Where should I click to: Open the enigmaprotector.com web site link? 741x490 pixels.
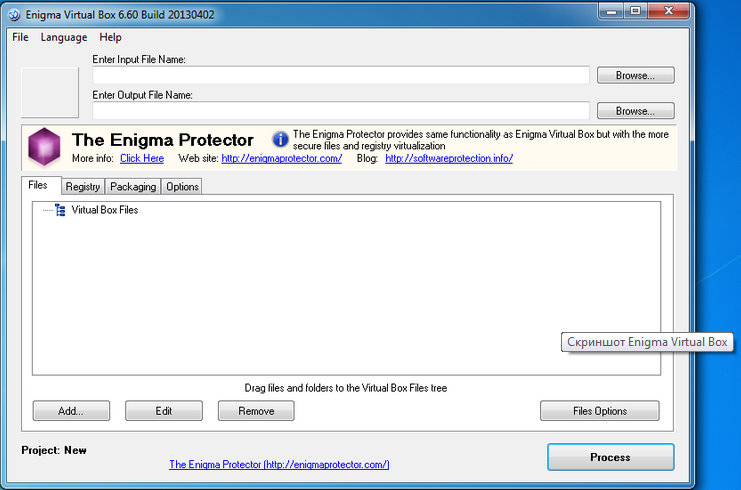click(282, 158)
